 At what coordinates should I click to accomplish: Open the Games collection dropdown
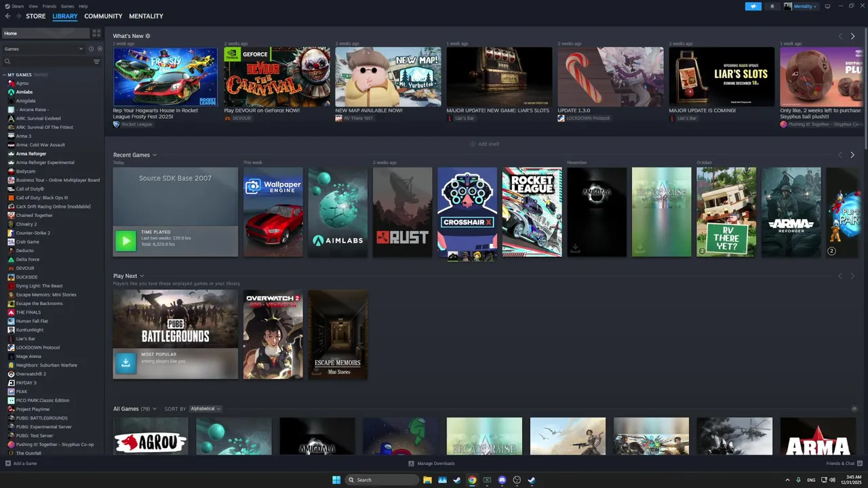click(44, 49)
